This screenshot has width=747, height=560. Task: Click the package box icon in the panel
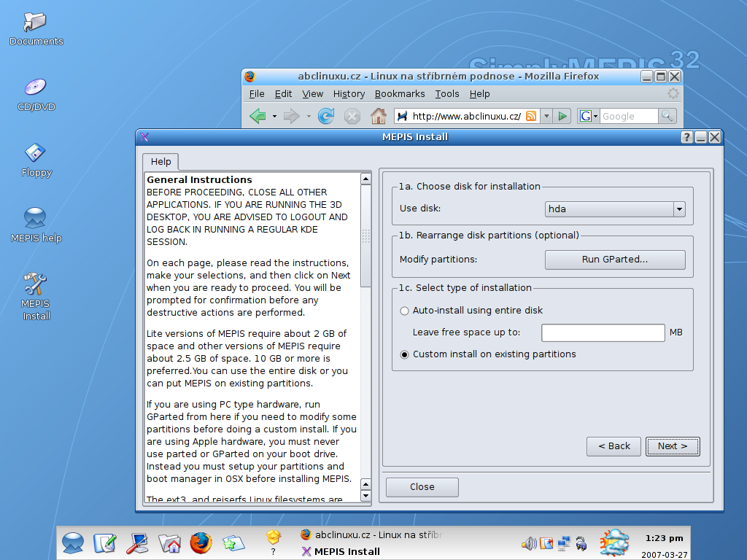click(x=274, y=537)
